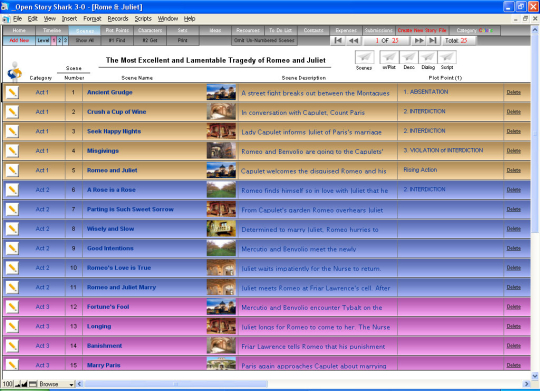The width and height of the screenshot is (540, 391).
Task: Click the Wisely and Slow scene thumbnail
Action: (x=221, y=229)
